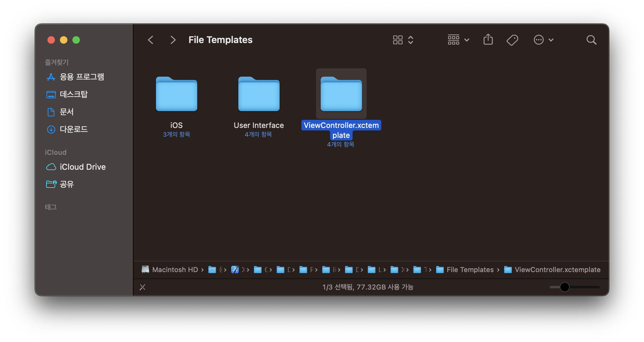Click Macintosh HD in path bar
Screen dimensions: 644x342
coord(175,270)
